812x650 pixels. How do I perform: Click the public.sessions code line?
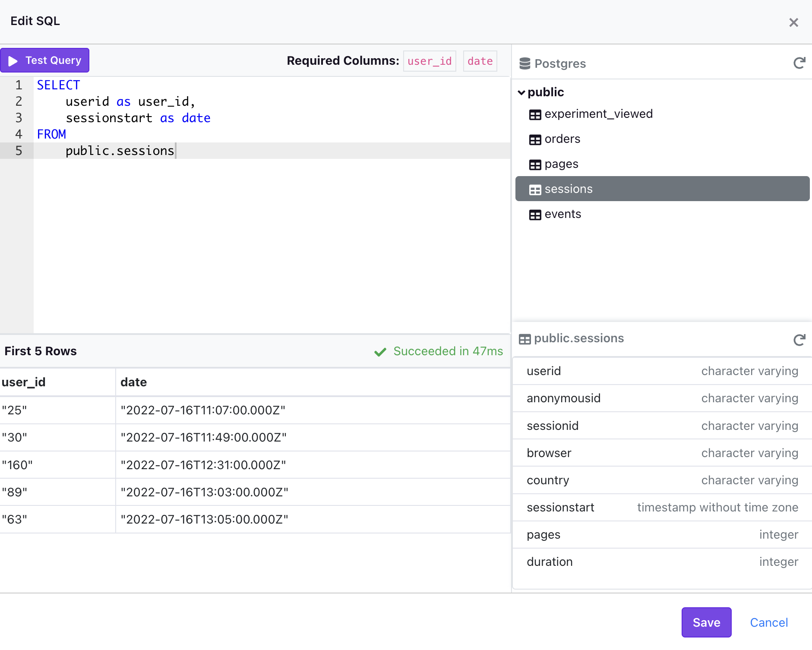click(x=120, y=151)
